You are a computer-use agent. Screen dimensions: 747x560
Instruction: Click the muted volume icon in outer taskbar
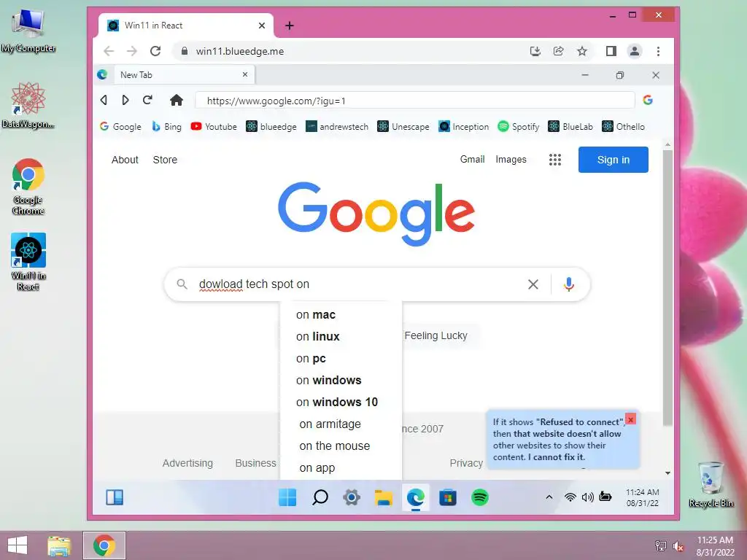point(678,546)
